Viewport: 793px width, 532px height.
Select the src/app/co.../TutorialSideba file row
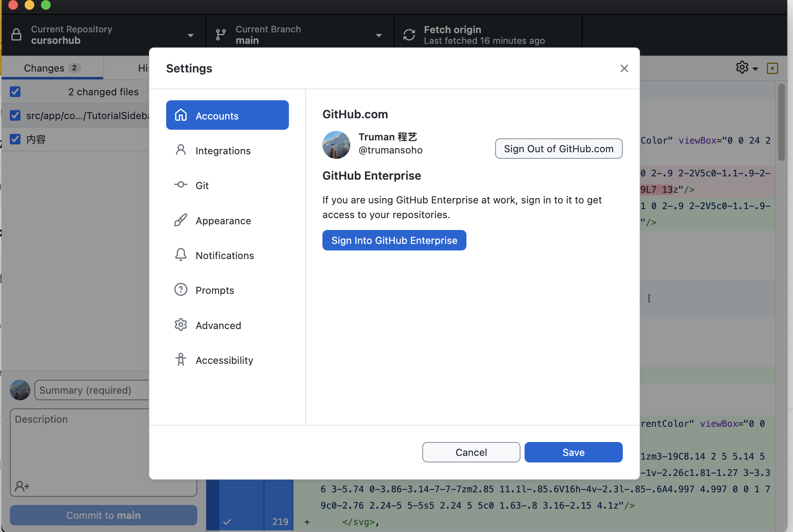(x=76, y=115)
